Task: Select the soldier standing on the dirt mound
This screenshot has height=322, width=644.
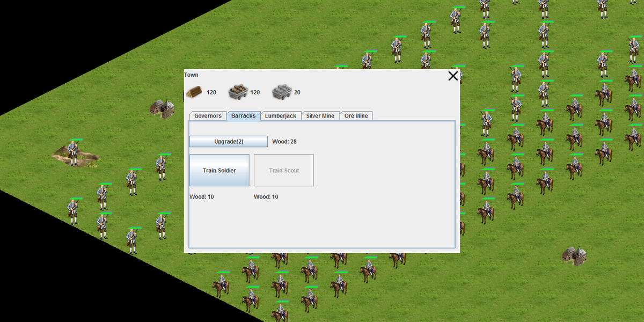Action: click(x=74, y=153)
